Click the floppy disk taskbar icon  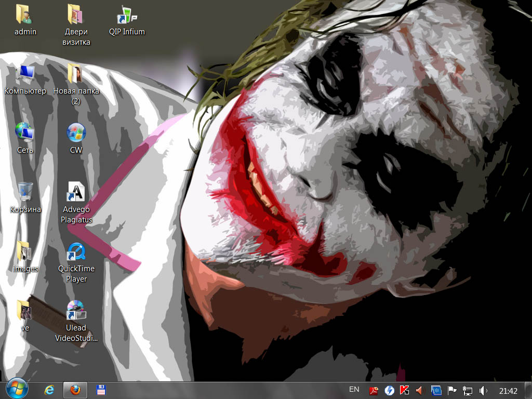tap(101, 390)
